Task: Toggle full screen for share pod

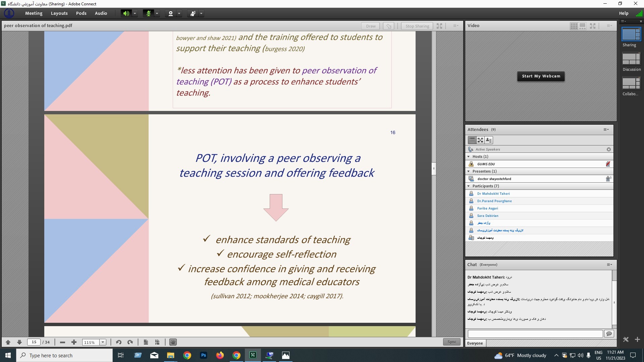Action: (x=439, y=26)
